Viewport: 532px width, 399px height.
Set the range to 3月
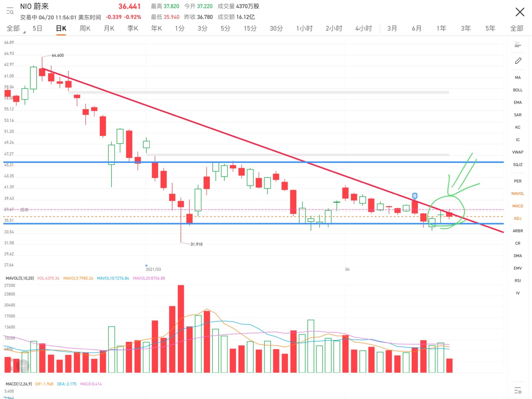click(392, 29)
